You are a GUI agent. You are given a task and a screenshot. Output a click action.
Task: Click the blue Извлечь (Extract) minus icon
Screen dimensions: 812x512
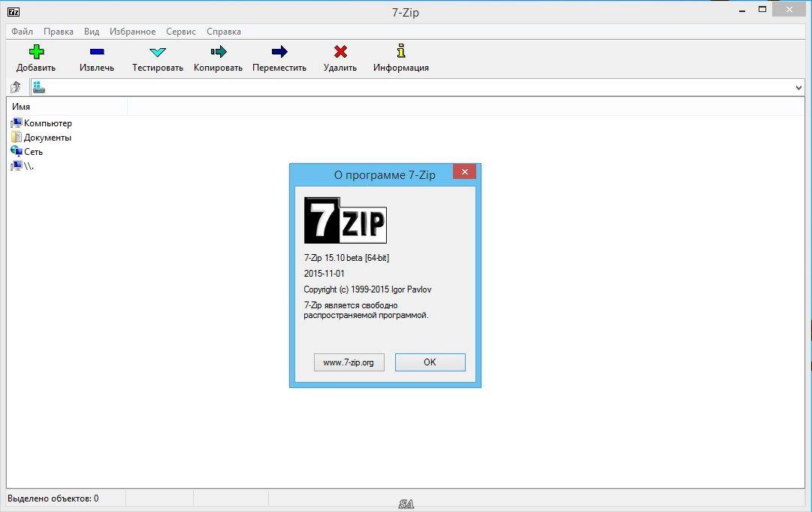point(97,51)
